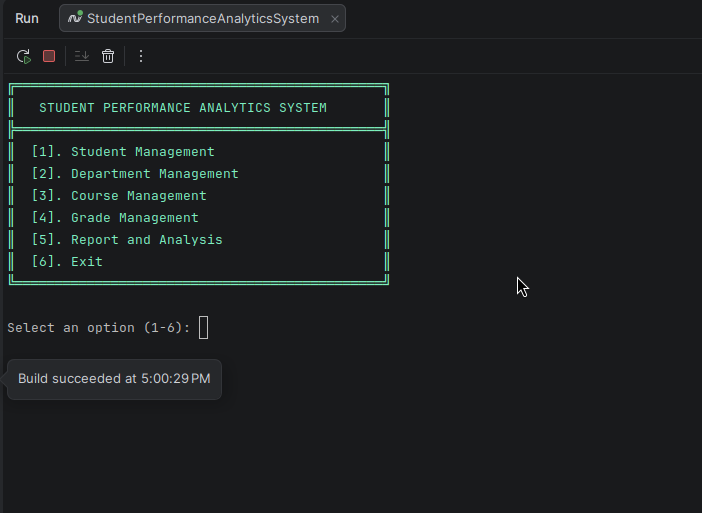This screenshot has height=513, width=702.
Task: Rerun the StudentPerformanceAnalyticsSystem program
Action: coord(24,56)
